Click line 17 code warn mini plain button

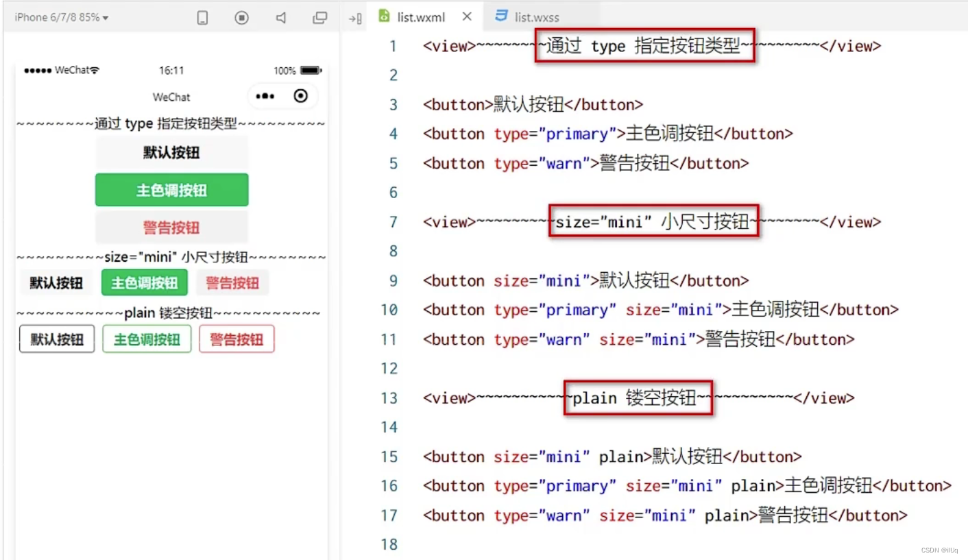pyautogui.click(x=665, y=515)
